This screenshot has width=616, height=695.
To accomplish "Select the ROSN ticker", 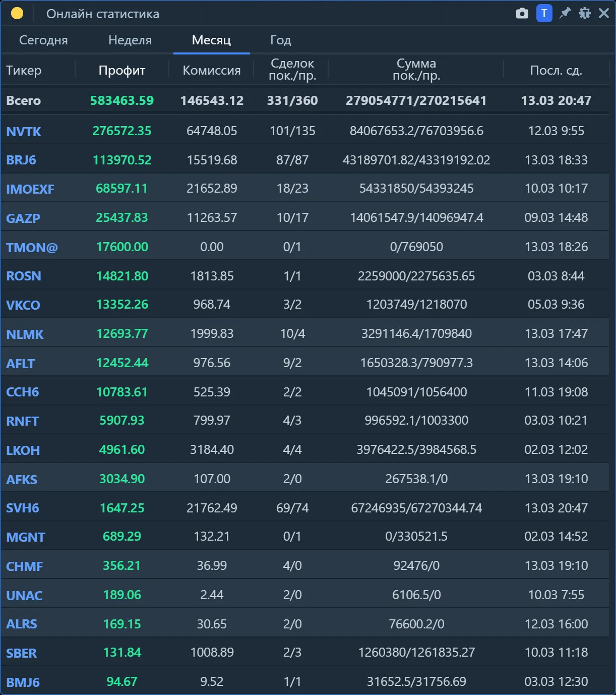I will (24, 276).
